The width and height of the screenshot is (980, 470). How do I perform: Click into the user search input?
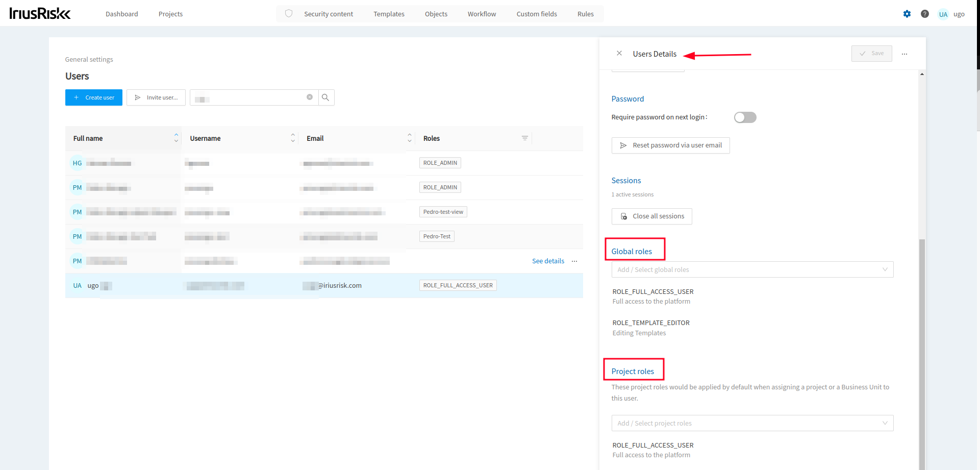click(x=254, y=97)
